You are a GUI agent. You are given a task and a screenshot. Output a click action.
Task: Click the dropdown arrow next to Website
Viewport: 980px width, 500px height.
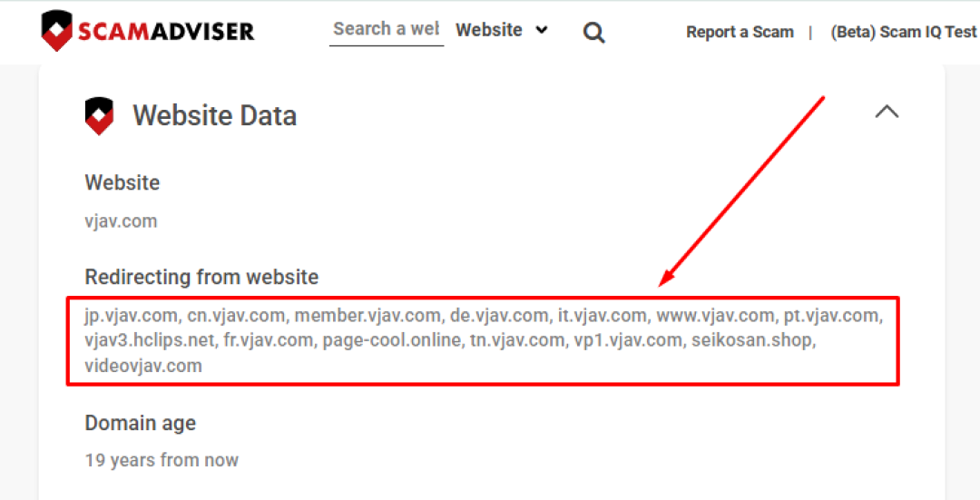pos(542,29)
